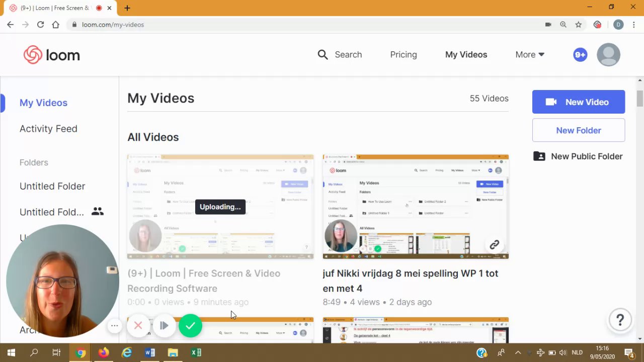The height and width of the screenshot is (362, 644).
Task: Reload the page
Action: pyautogui.click(x=40, y=24)
